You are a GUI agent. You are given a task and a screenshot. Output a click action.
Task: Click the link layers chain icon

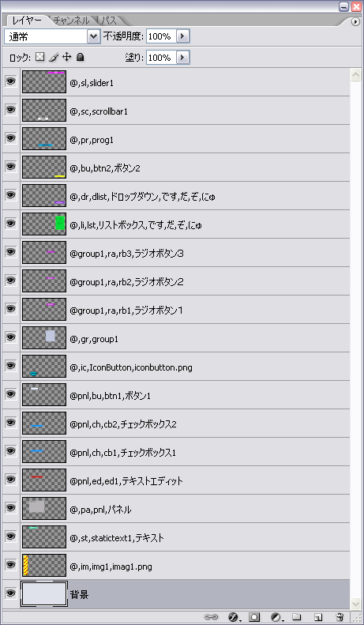pyautogui.click(x=210, y=616)
